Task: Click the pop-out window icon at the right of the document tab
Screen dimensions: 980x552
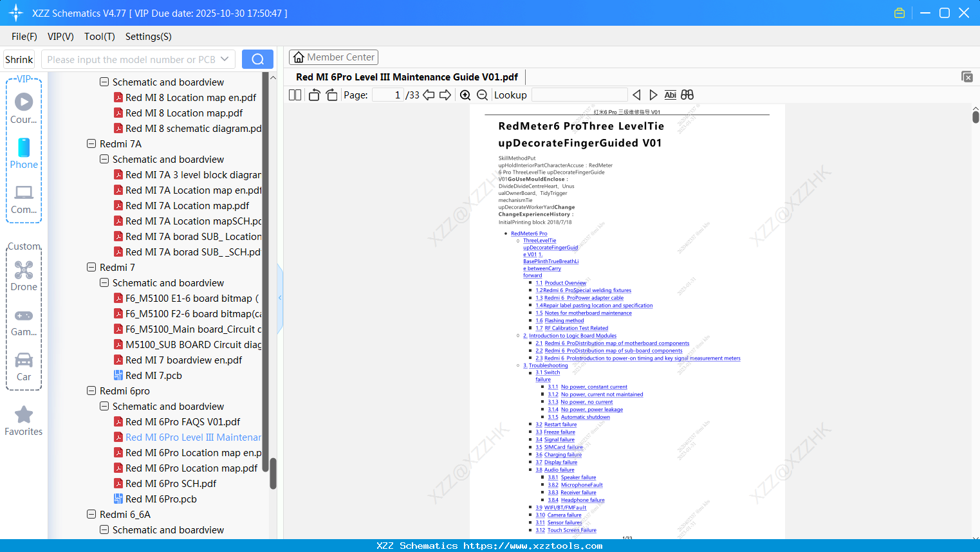Action: tap(967, 77)
